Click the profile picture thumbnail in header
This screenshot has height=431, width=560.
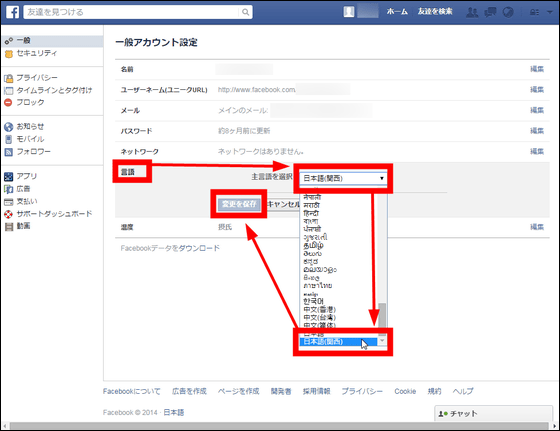point(349,12)
